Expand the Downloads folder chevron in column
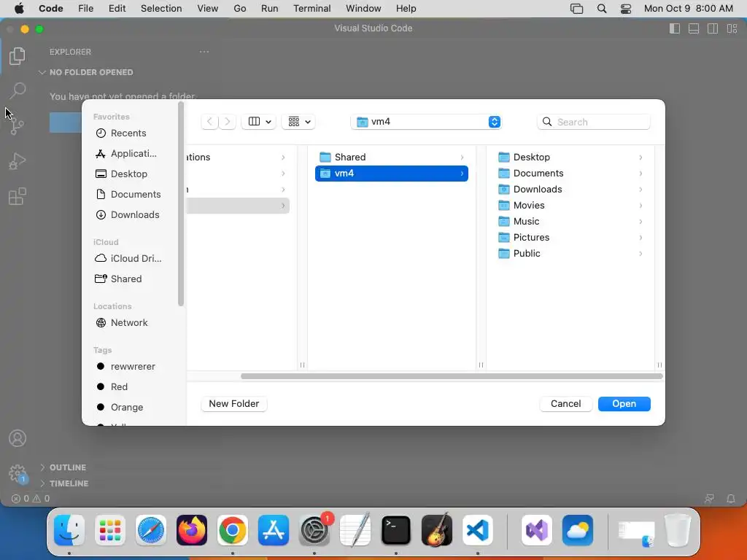Image resolution: width=747 pixels, height=560 pixels. coord(640,190)
